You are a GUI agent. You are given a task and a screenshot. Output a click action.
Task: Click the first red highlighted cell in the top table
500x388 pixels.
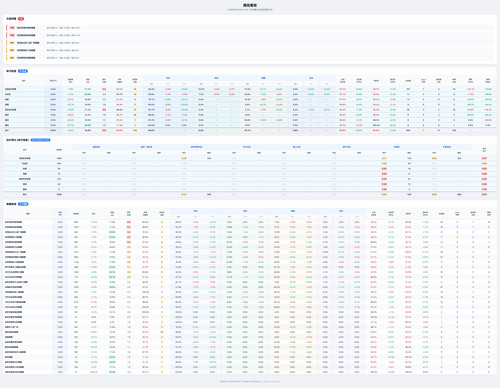pos(104,89)
